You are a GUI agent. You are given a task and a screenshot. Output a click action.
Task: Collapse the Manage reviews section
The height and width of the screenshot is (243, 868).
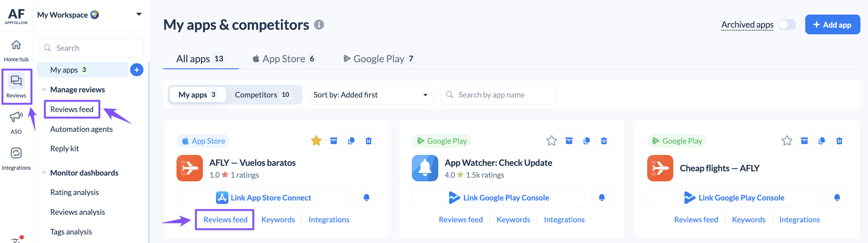tap(44, 90)
